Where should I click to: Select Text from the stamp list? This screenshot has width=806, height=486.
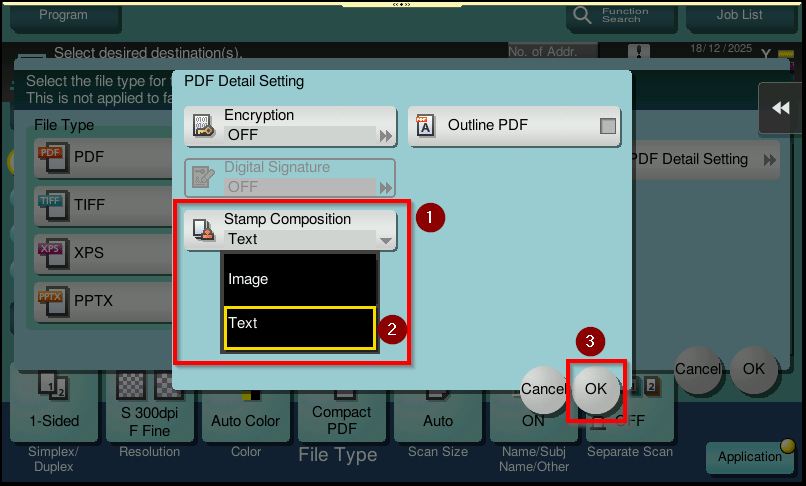click(299, 324)
